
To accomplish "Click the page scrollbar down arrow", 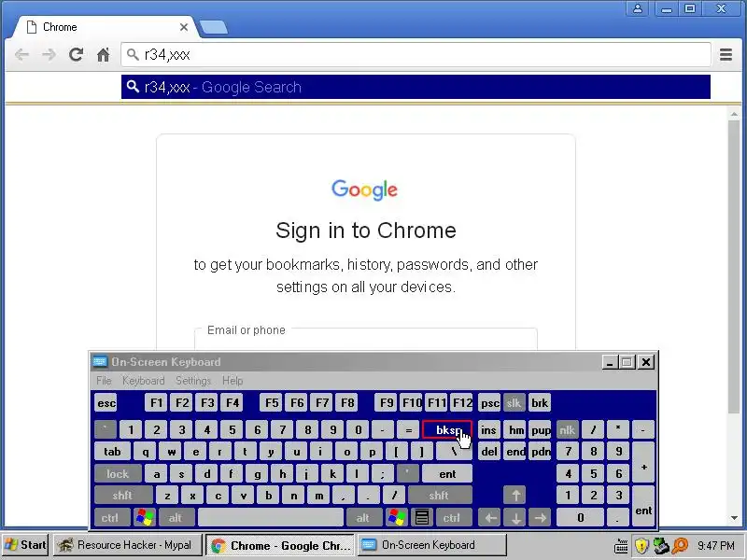I will point(734,518).
